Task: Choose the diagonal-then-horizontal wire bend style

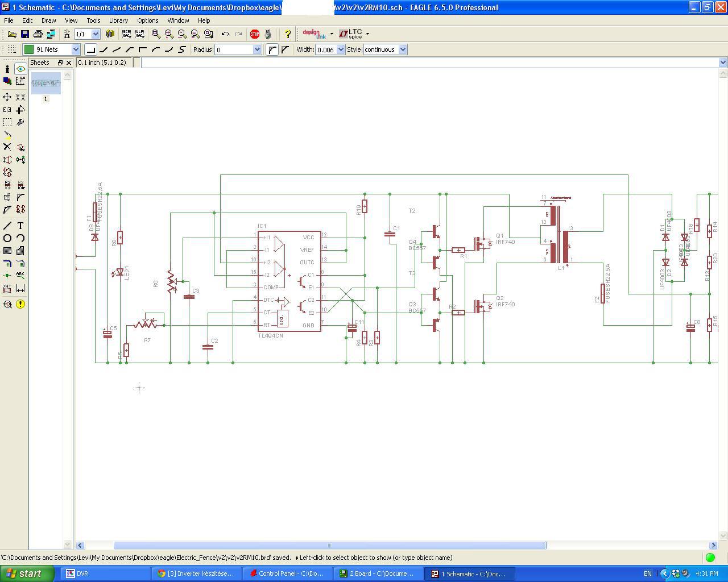Action: pyautogui.click(x=130, y=49)
